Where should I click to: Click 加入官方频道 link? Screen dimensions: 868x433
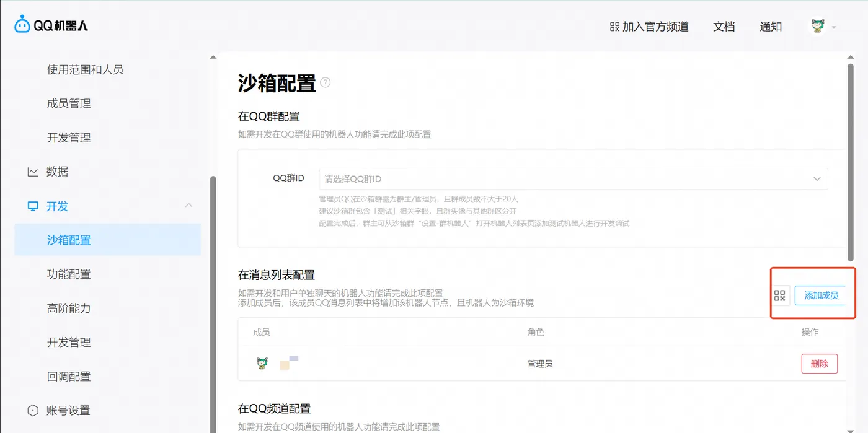[x=655, y=27]
